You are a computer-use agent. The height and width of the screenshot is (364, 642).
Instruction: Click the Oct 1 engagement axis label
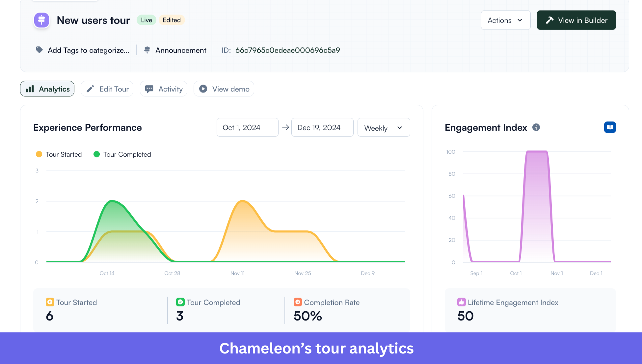[516, 273]
